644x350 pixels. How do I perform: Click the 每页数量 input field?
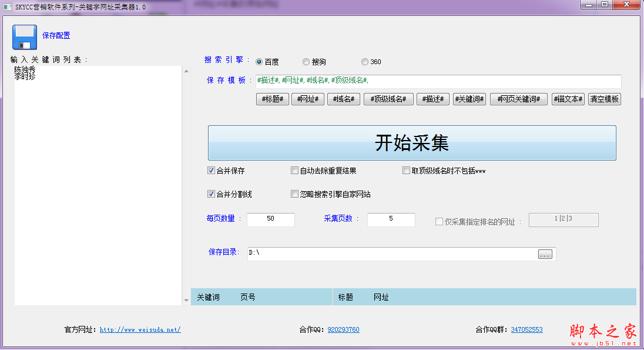271,219
